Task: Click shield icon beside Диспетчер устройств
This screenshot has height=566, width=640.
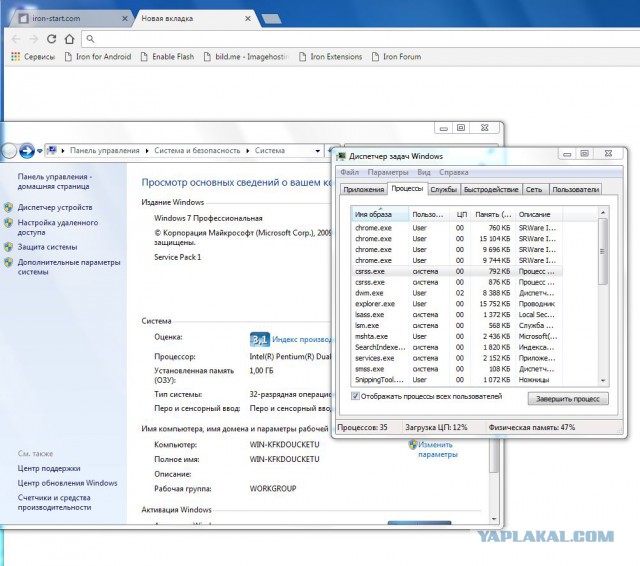Action: point(9,207)
